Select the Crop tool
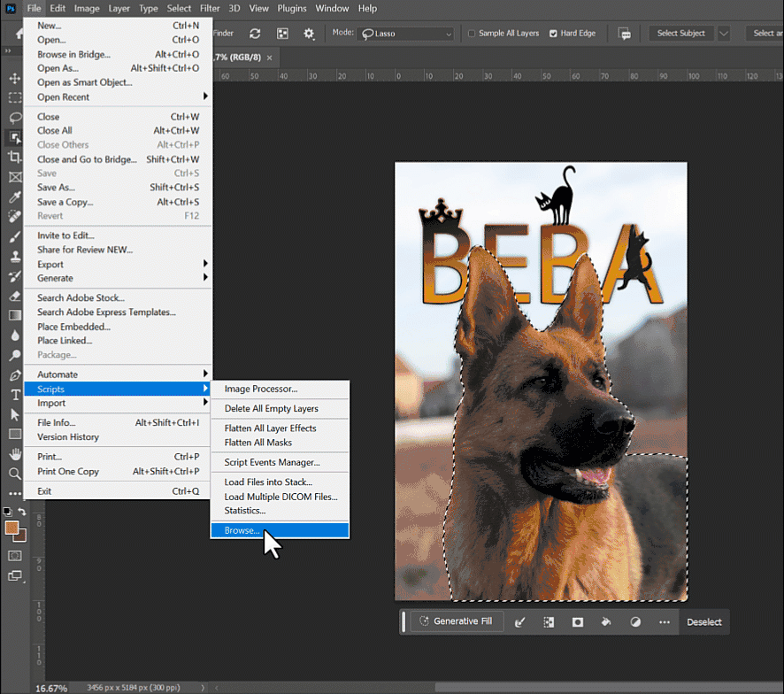The image size is (784, 694). [x=13, y=156]
